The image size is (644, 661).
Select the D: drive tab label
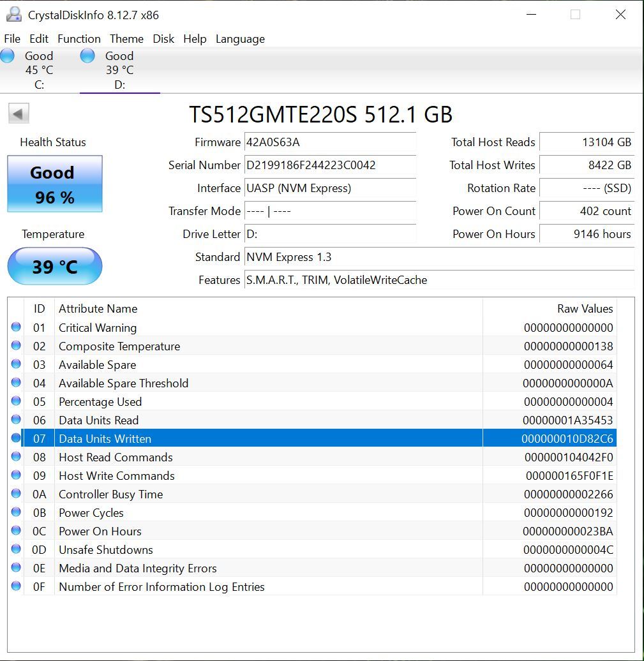(120, 70)
